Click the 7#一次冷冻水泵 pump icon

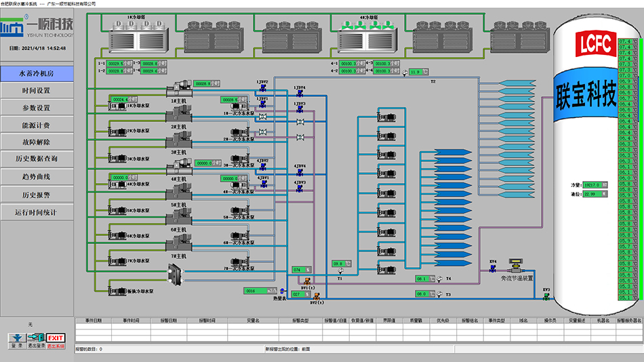pyautogui.click(x=240, y=261)
